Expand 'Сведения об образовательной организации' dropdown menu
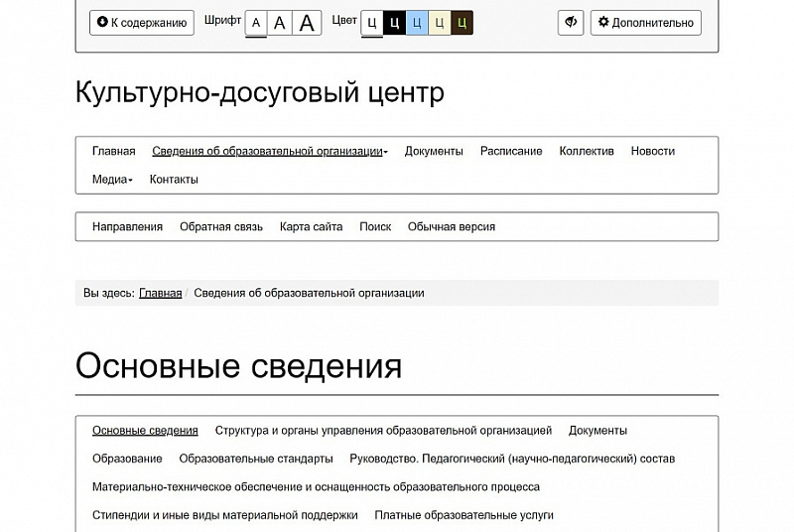This screenshot has width=794, height=532. [x=270, y=151]
